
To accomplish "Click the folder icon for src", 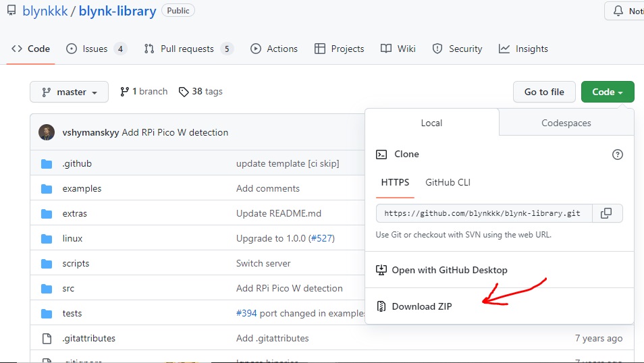I will pyautogui.click(x=47, y=289).
